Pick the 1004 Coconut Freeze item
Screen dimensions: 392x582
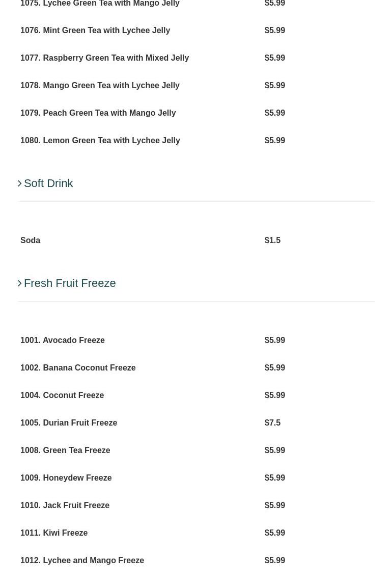pos(62,395)
